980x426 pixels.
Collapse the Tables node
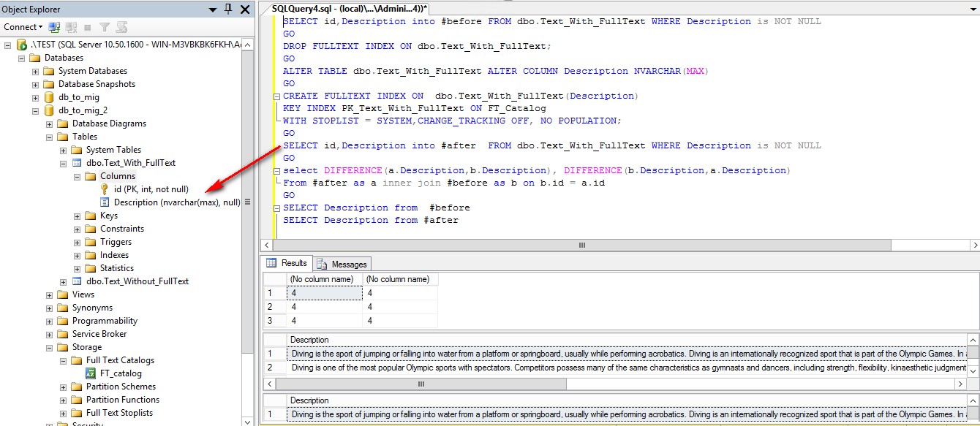[x=50, y=137]
